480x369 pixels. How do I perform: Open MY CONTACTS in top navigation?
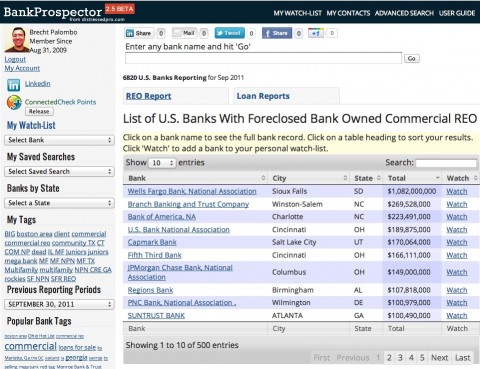348,13
